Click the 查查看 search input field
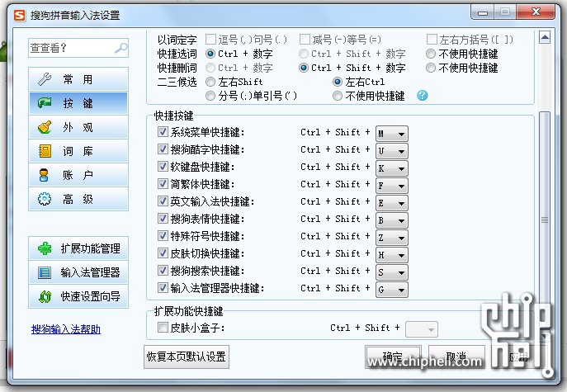 (78, 48)
